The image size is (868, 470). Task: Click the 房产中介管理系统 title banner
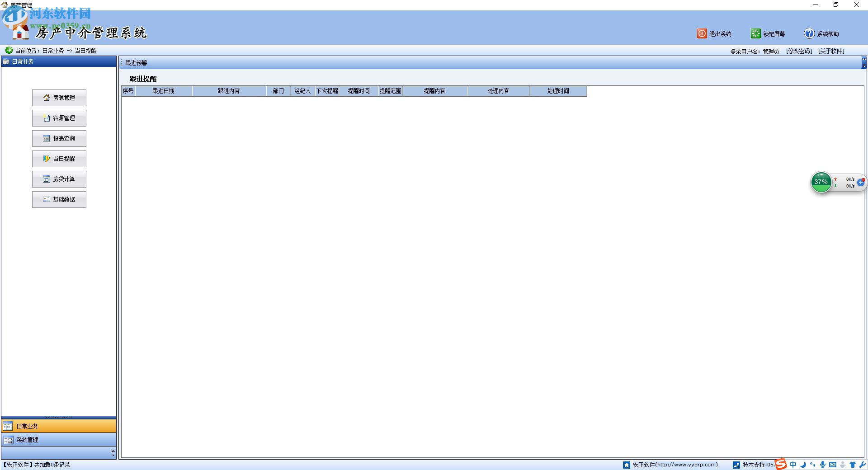tap(91, 33)
